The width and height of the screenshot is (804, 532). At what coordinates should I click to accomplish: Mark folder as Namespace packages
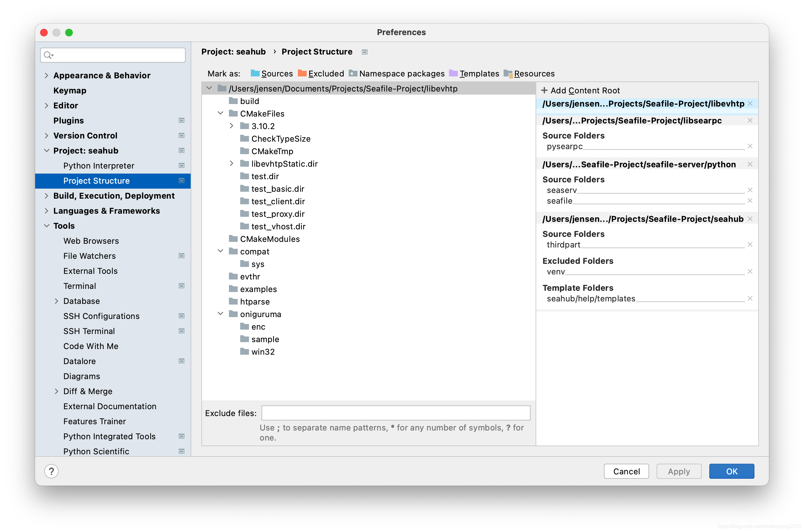[397, 74]
